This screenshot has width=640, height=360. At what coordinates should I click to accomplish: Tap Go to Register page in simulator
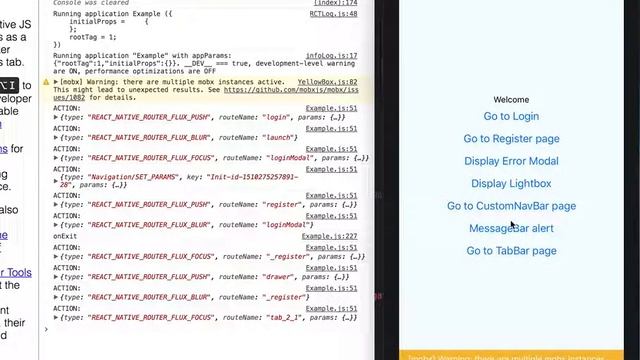[511, 139]
